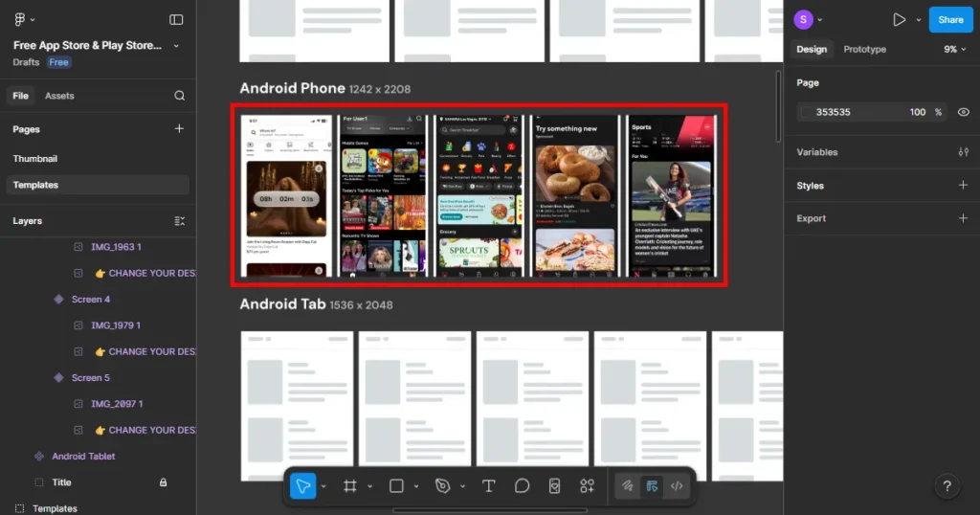This screenshot has width=980, height=515.
Task: Click the Drafts location link
Action: [26, 62]
